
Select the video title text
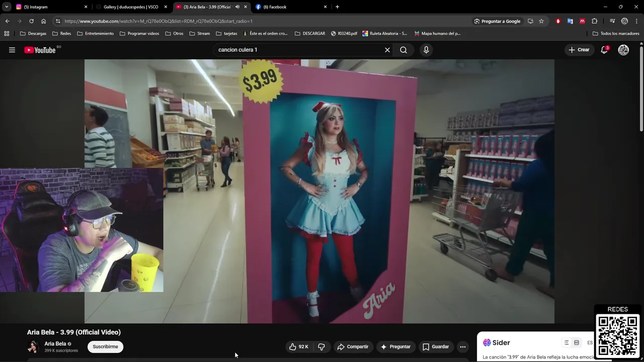point(74,332)
